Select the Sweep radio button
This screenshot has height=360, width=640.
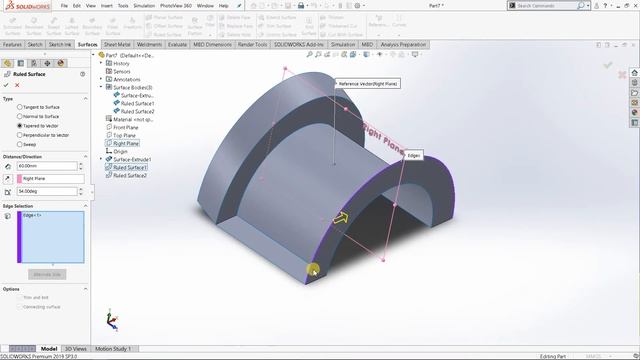click(20, 144)
